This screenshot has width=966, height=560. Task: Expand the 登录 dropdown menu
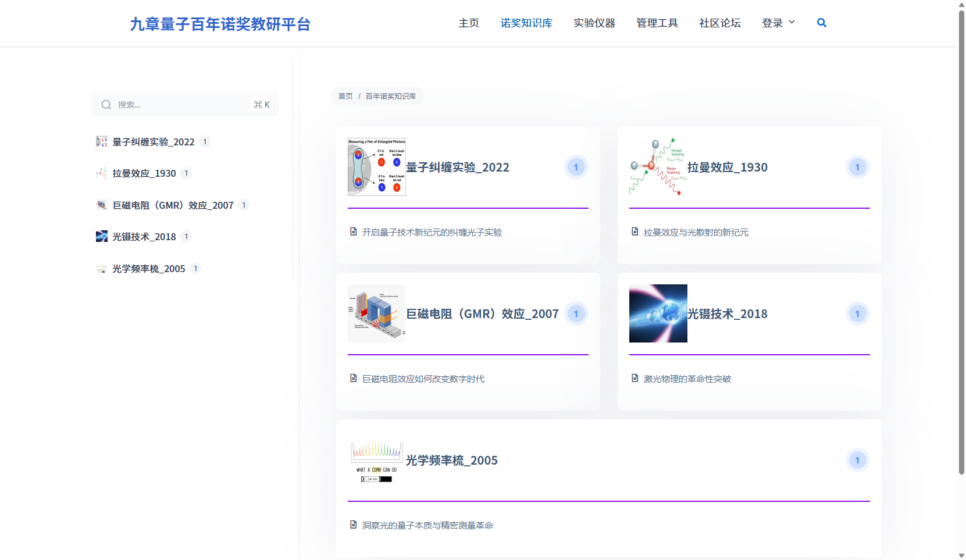pyautogui.click(x=778, y=23)
